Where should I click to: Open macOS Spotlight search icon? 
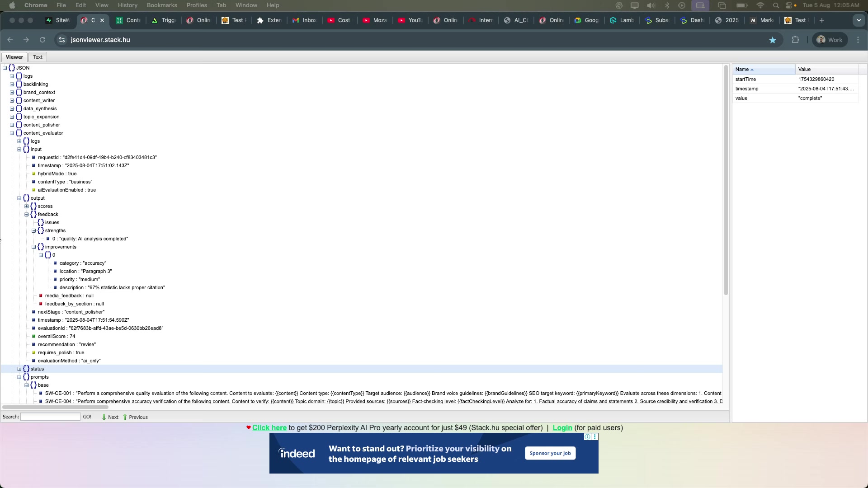pos(776,5)
